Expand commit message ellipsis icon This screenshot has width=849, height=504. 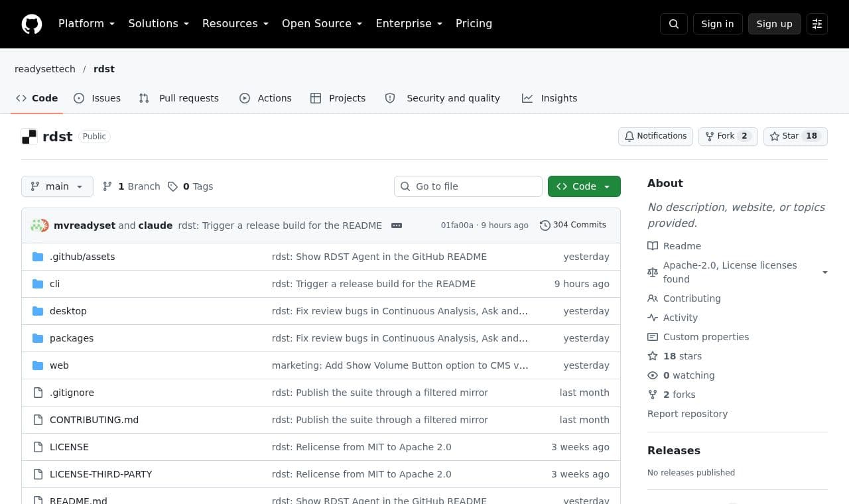pyautogui.click(x=397, y=225)
